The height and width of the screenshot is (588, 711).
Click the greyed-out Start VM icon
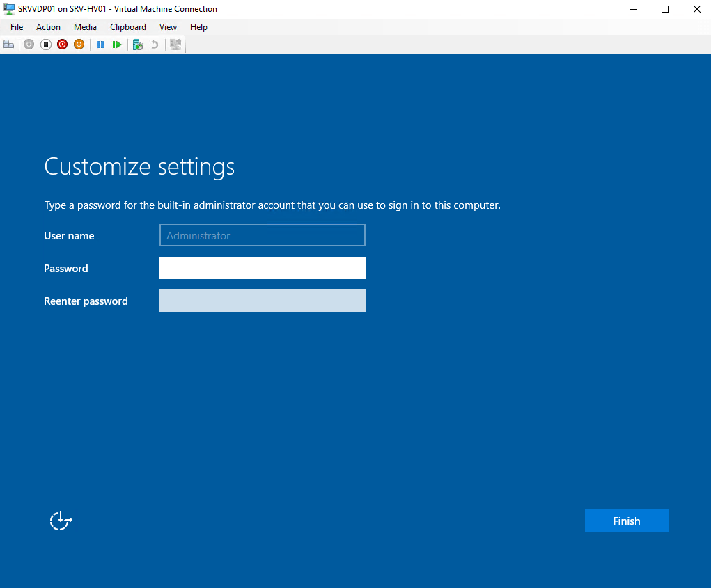(29, 45)
